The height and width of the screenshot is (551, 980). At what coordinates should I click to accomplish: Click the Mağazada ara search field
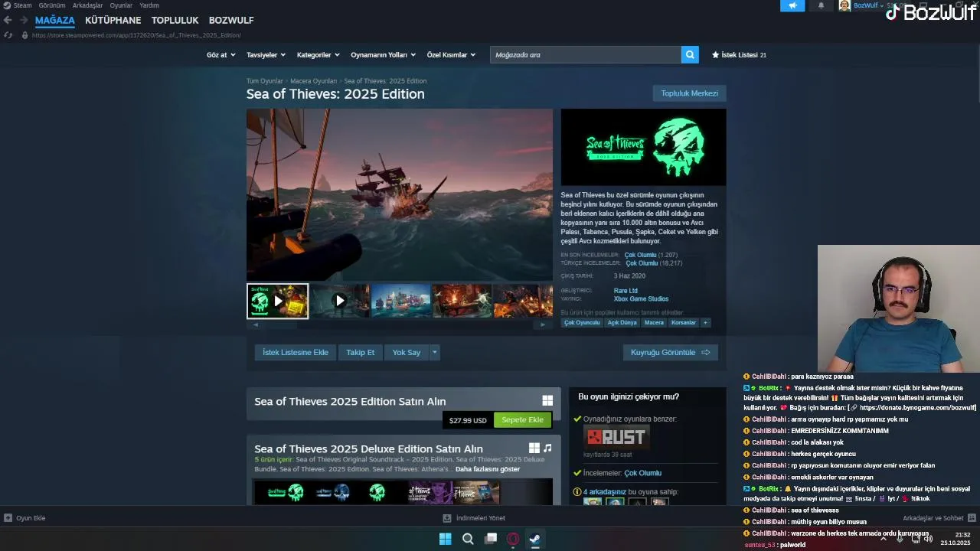coord(586,54)
